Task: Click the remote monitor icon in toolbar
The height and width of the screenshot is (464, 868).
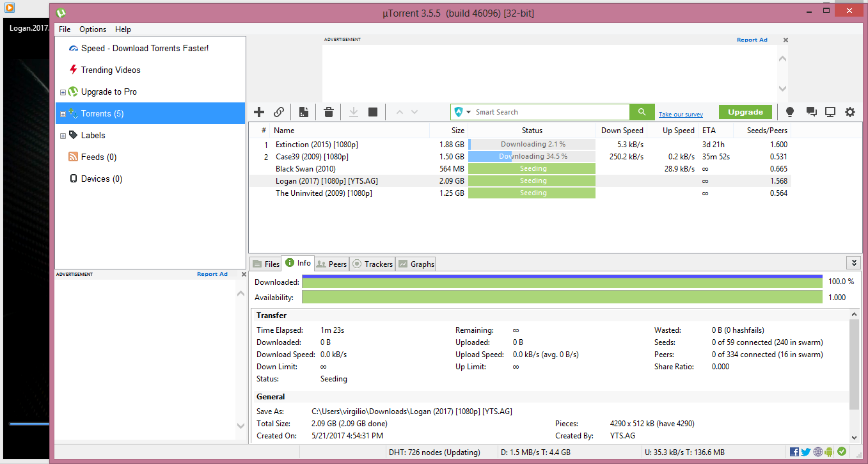Action: pos(830,112)
